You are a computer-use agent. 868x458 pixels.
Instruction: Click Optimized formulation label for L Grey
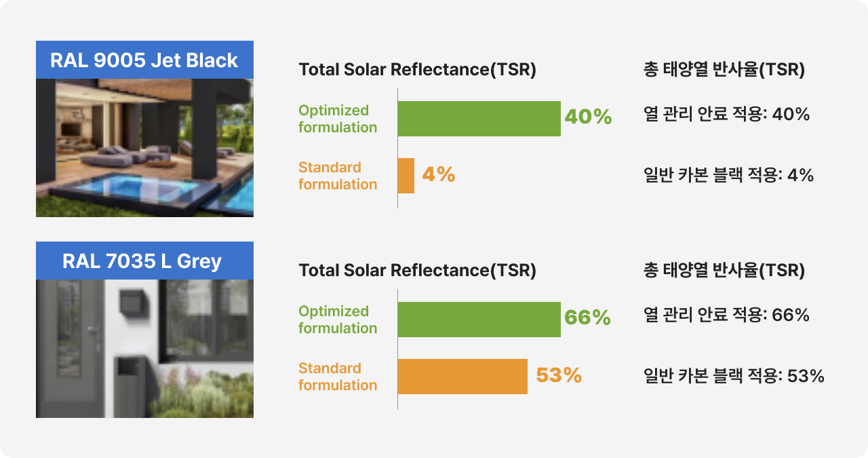(x=338, y=320)
